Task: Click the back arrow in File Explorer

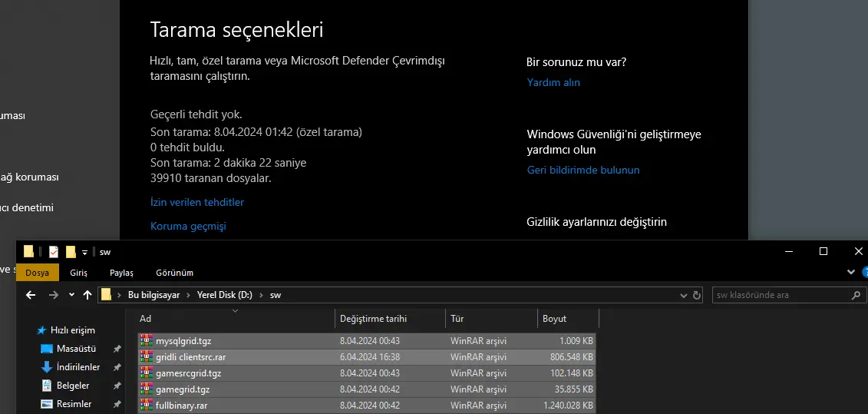Action: (31, 295)
